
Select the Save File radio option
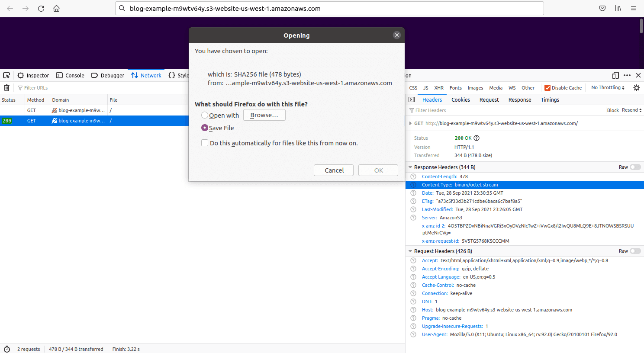(205, 128)
